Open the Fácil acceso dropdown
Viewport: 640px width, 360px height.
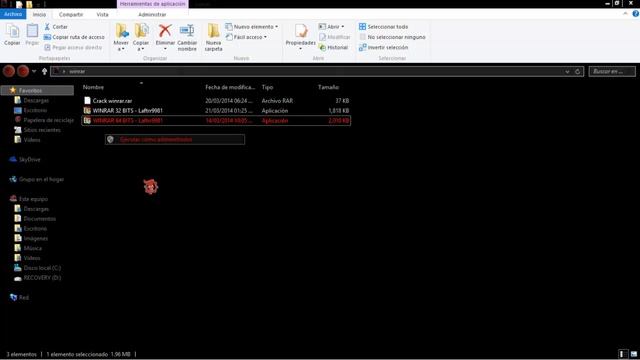pyautogui.click(x=246, y=37)
